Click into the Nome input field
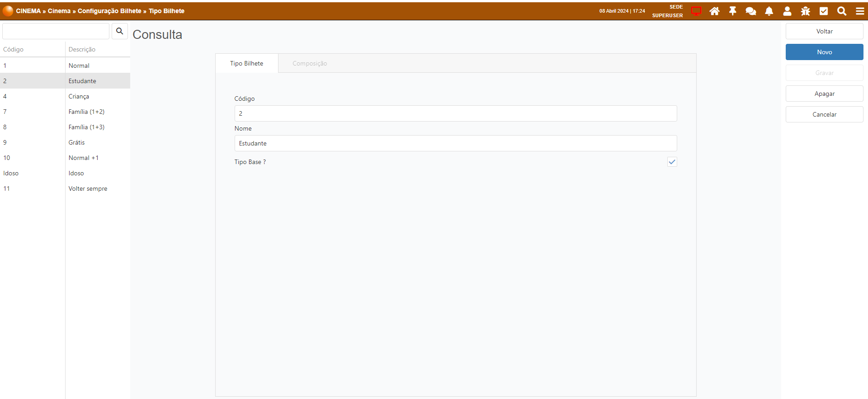The image size is (868, 399). pyautogui.click(x=456, y=143)
